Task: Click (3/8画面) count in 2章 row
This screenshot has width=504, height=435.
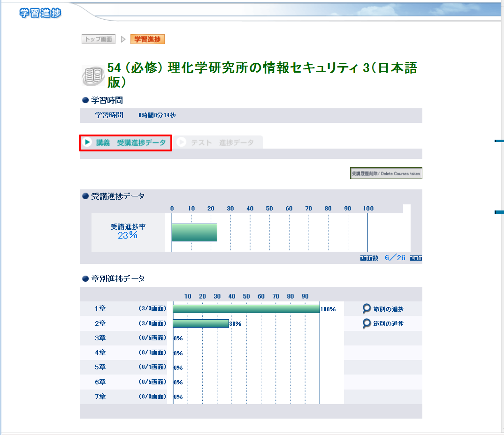Action: click(153, 323)
